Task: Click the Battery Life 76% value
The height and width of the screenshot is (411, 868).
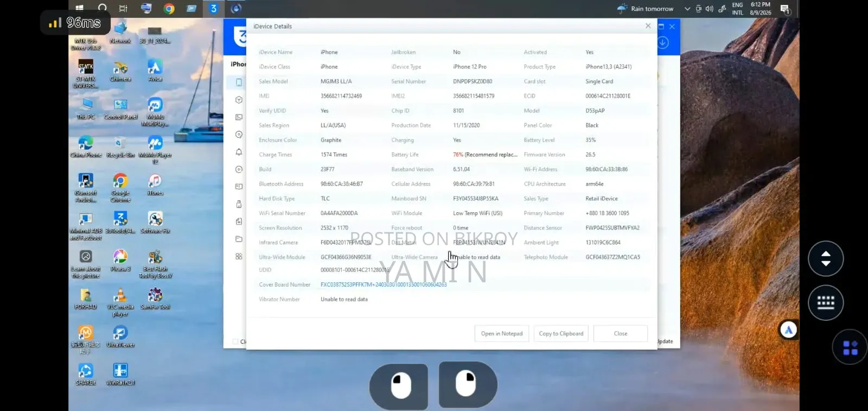Action: [485, 155]
